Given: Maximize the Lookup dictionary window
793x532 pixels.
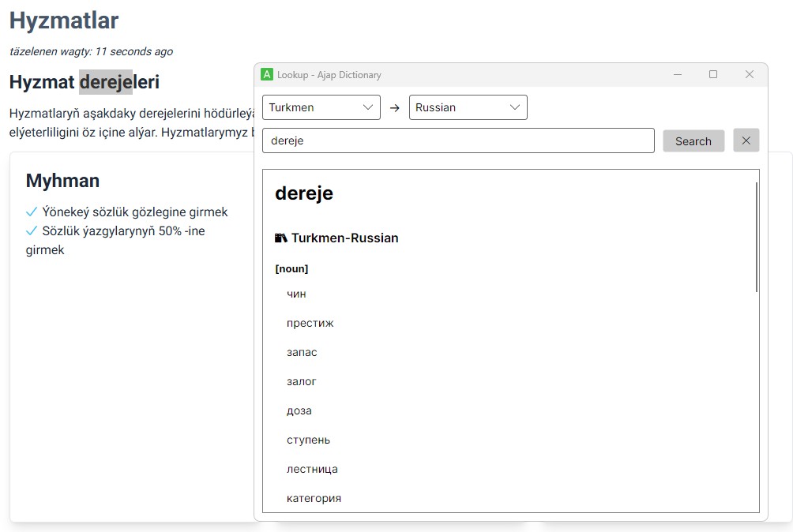Looking at the screenshot, I should 713,74.
